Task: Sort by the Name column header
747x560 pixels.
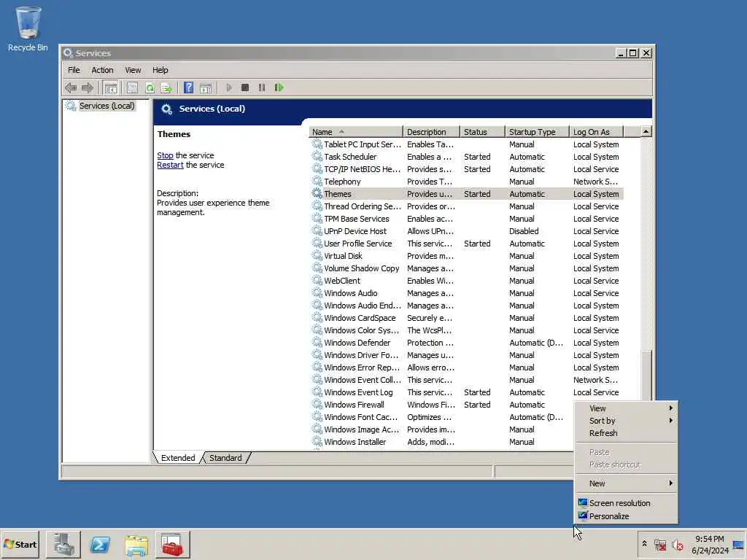Action: tap(356, 132)
